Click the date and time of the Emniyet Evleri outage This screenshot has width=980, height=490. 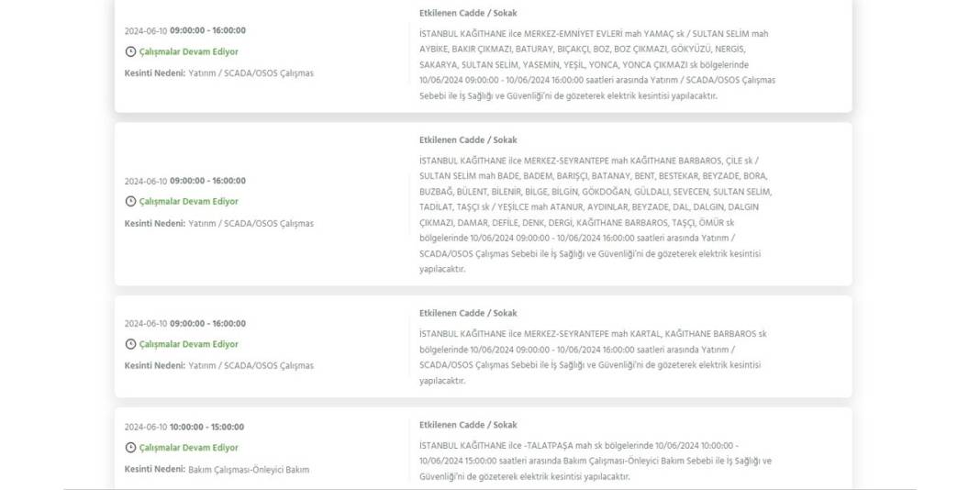(x=184, y=31)
